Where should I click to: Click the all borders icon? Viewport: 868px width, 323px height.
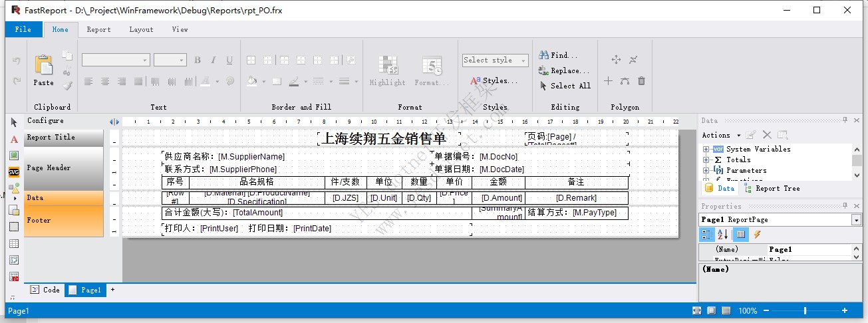(x=251, y=60)
